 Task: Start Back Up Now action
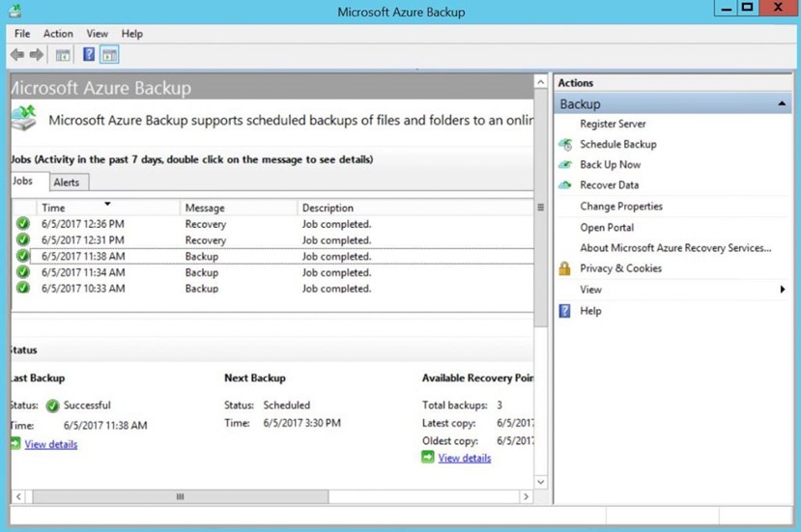point(610,164)
